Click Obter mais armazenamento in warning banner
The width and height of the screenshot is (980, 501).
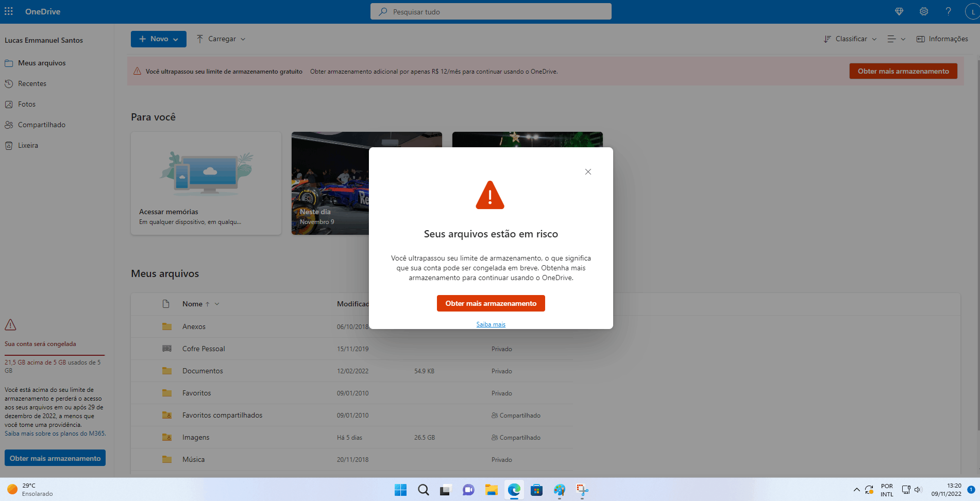(903, 71)
